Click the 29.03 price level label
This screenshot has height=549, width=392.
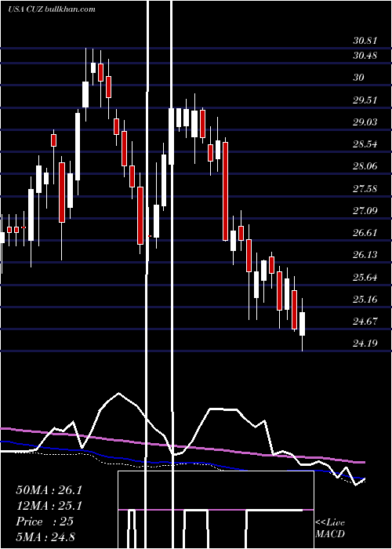point(365,122)
